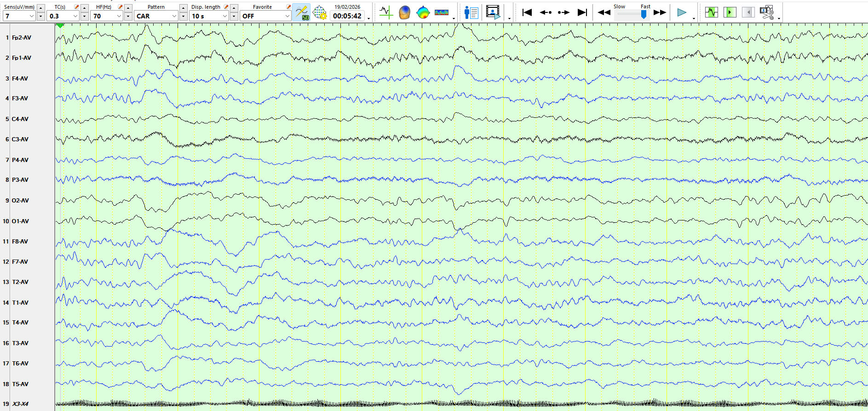This screenshot has width=868, height=411.
Task: Fast-forward the EEG recording
Action: point(660,12)
